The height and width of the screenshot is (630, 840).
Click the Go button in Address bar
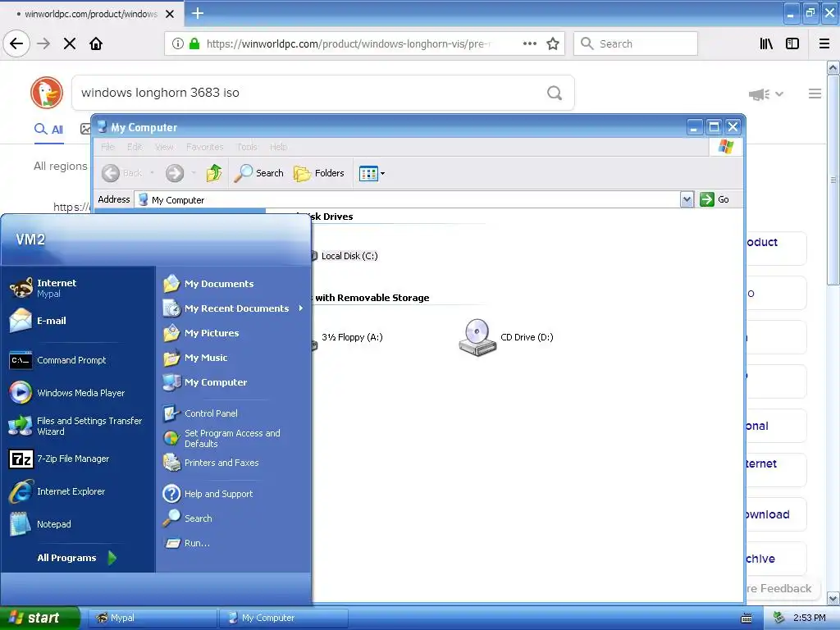tap(714, 199)
